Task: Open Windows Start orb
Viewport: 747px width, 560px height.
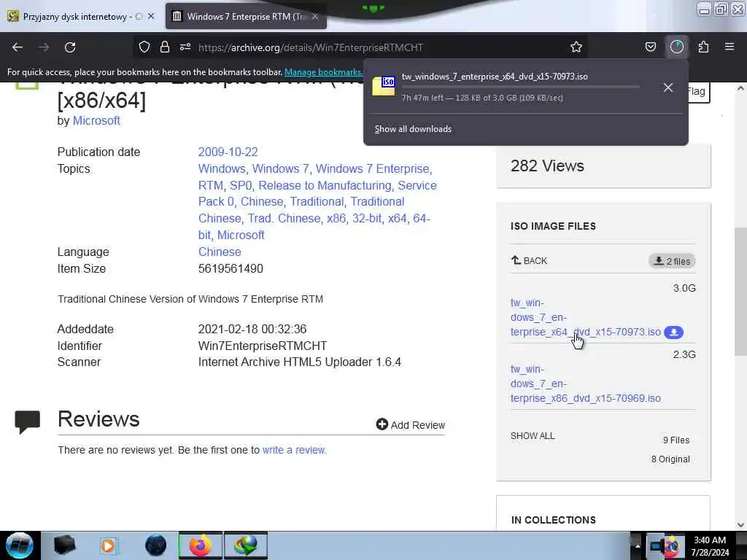Action: 19,545
